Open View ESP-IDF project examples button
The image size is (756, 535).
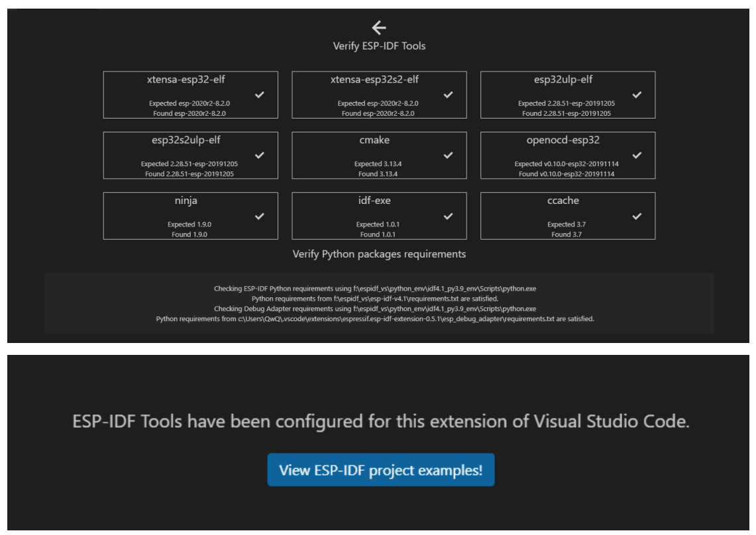tap(381, 470)
